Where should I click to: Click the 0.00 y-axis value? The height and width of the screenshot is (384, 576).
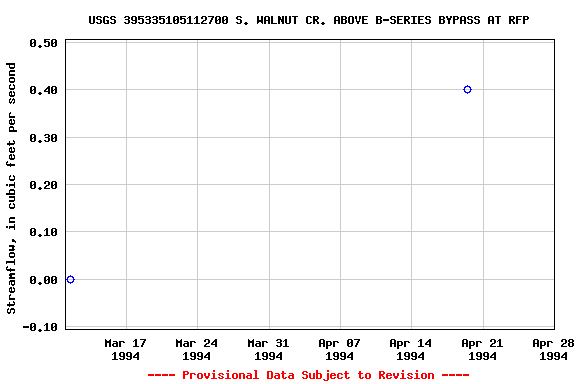(44, 280)
